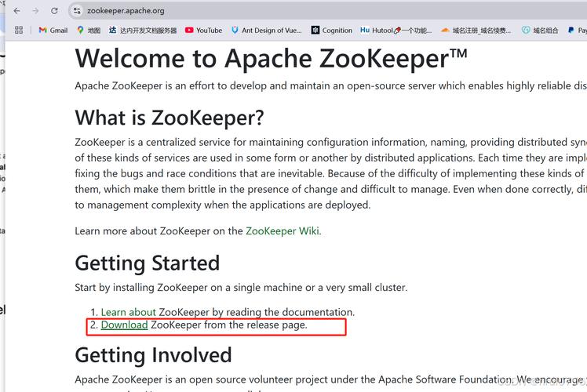This screenshot has height=392, width=587.
Task: Click the 'Learn more about ZooKeeper on the' text
Action: point(159,231)
